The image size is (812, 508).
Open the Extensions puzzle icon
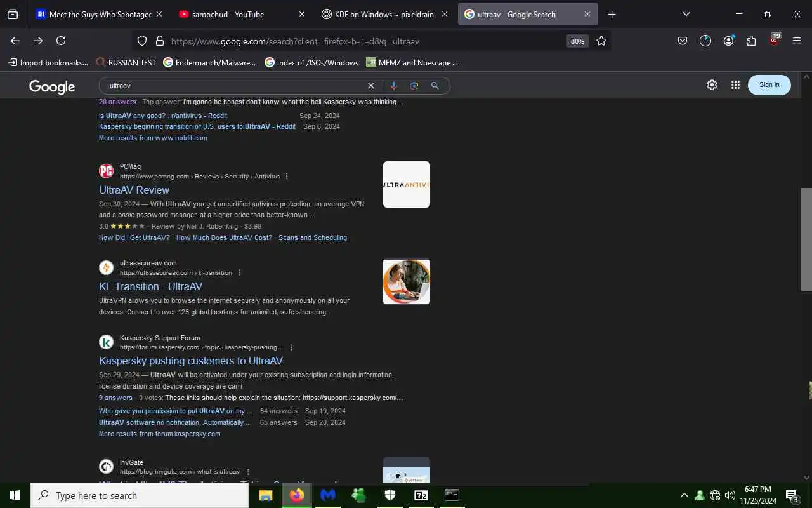pyautogui.click(x=751, y=41)
